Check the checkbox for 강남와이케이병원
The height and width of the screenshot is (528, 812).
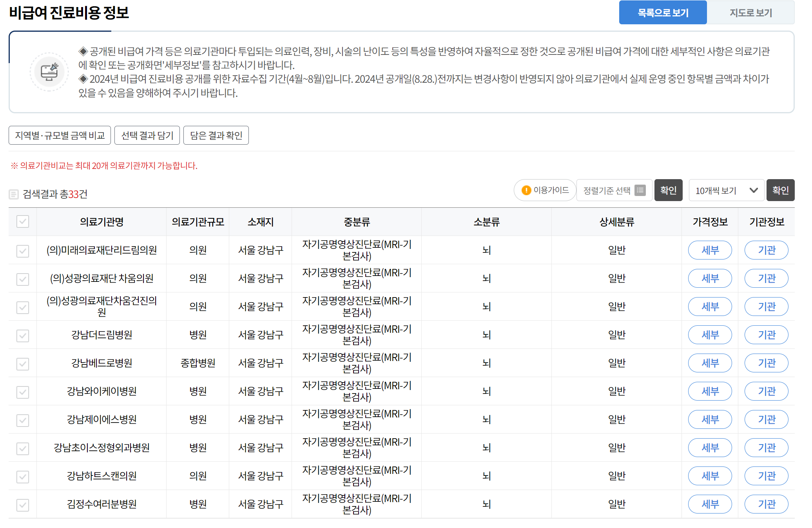(22, 391)
